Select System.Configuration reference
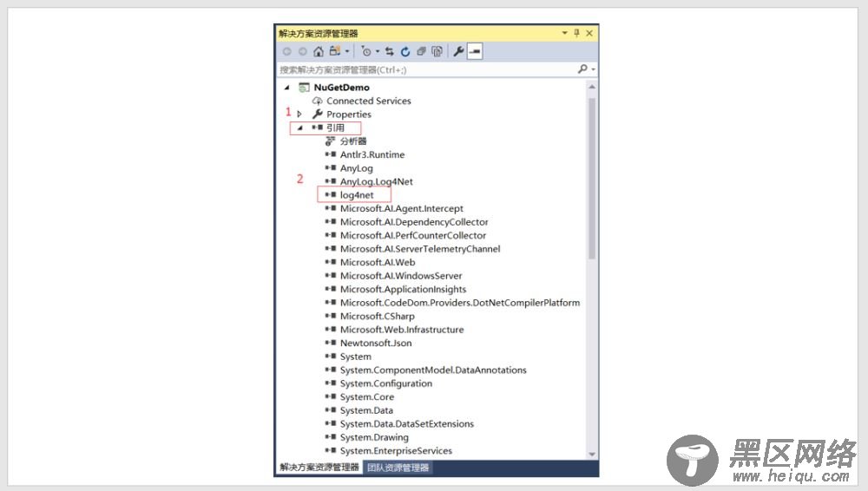 tap(386, 383)
